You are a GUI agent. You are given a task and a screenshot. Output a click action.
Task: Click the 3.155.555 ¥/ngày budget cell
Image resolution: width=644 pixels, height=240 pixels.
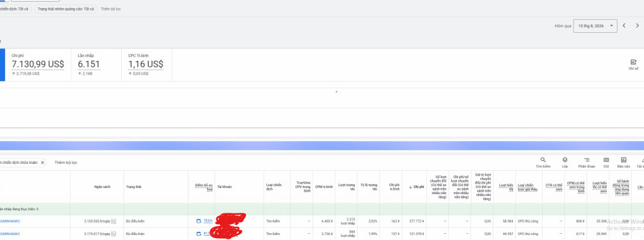[x=97, y=221]
